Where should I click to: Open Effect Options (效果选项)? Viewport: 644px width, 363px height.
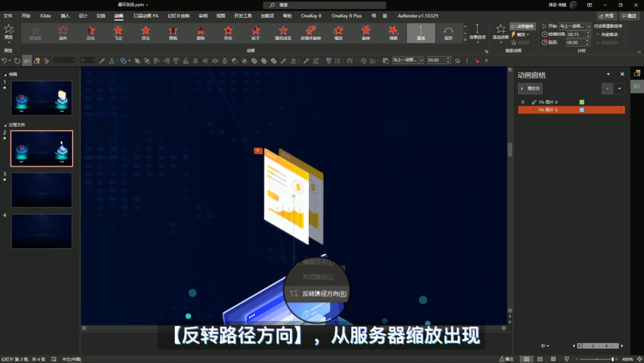pos(477,32)
